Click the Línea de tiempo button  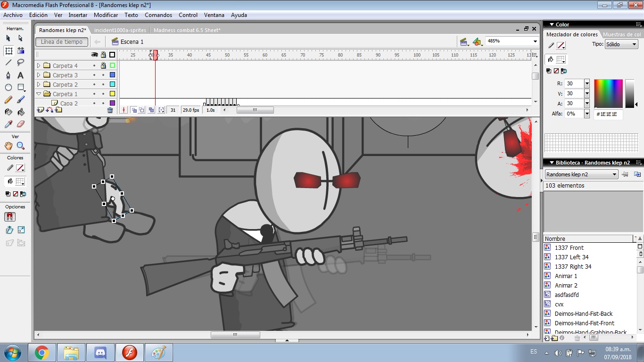point(62,42)
